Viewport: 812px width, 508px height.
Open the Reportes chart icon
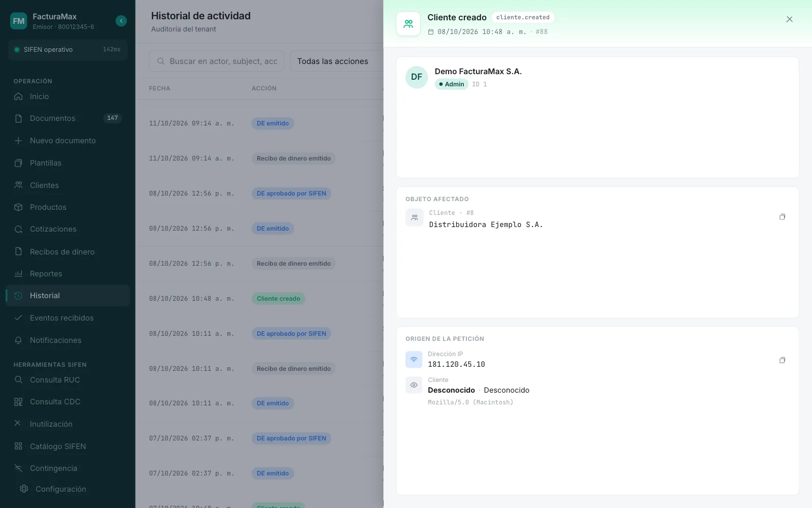click(x=18, y=274)
